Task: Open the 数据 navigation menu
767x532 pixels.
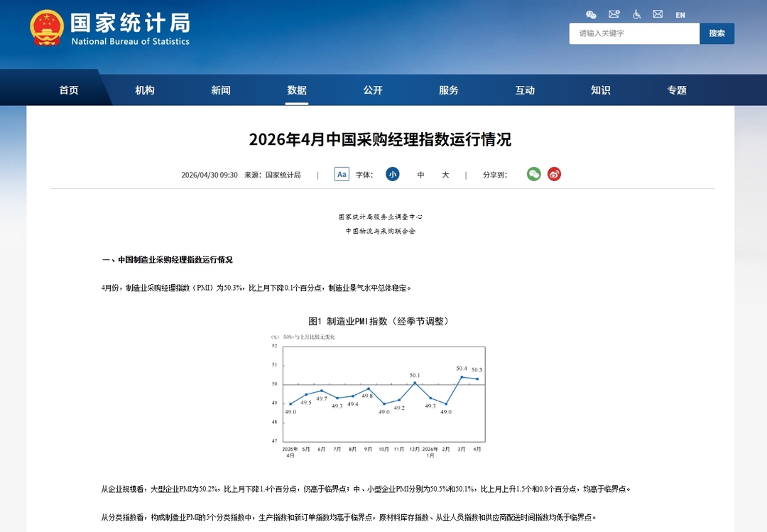Action: 297,90
